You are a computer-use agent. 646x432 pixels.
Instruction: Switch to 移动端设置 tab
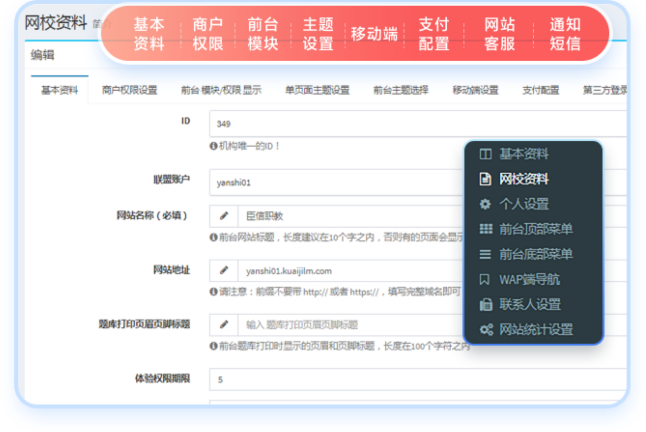(475, 90)
